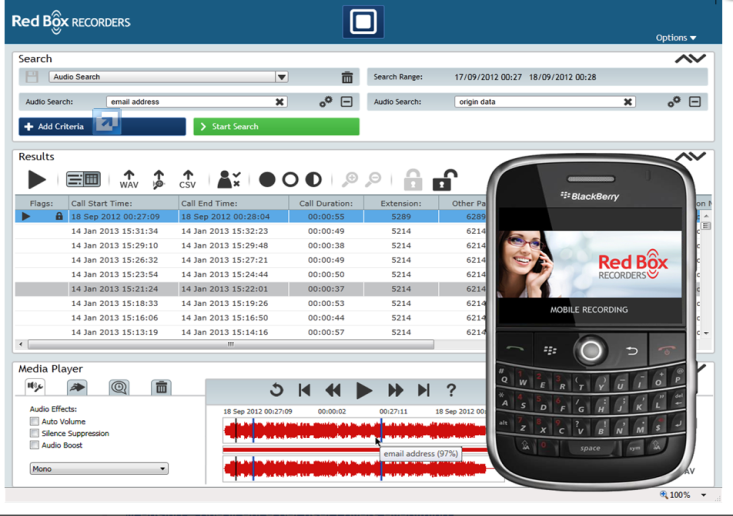
Task: Toggle the results list/grid view icon
Action: 83,179
